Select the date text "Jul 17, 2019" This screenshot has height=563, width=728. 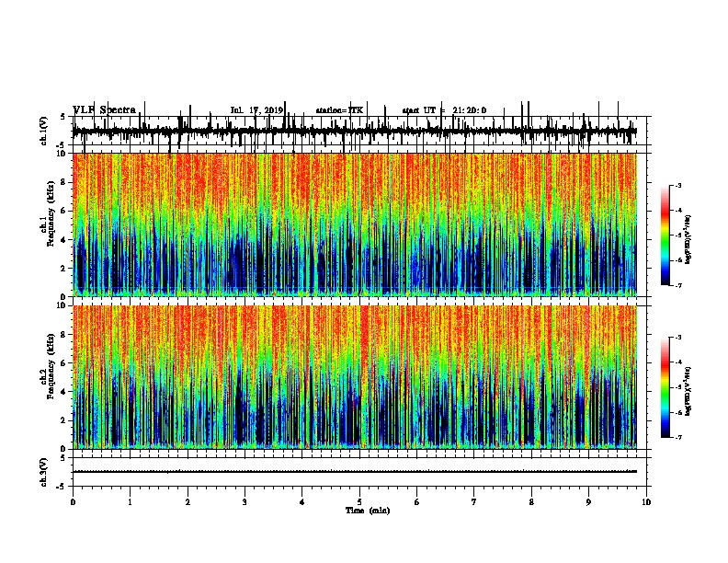(256, 110)
